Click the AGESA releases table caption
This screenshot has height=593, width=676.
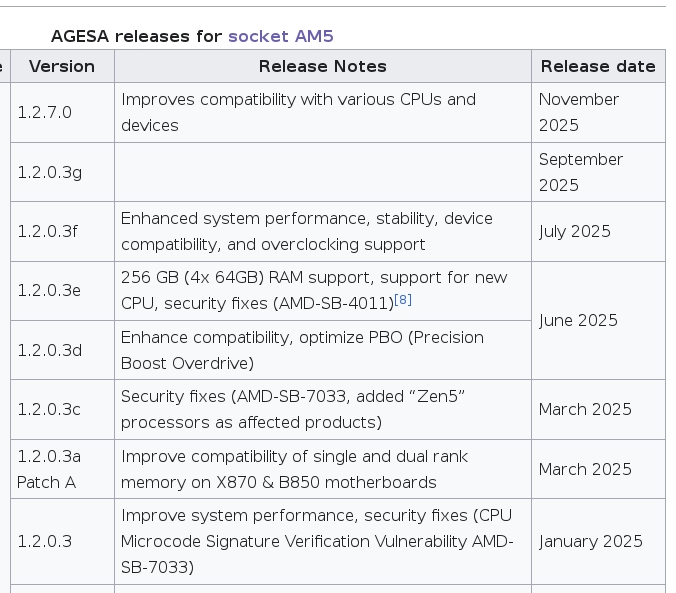pyautogui.click(x=192, y=36)
